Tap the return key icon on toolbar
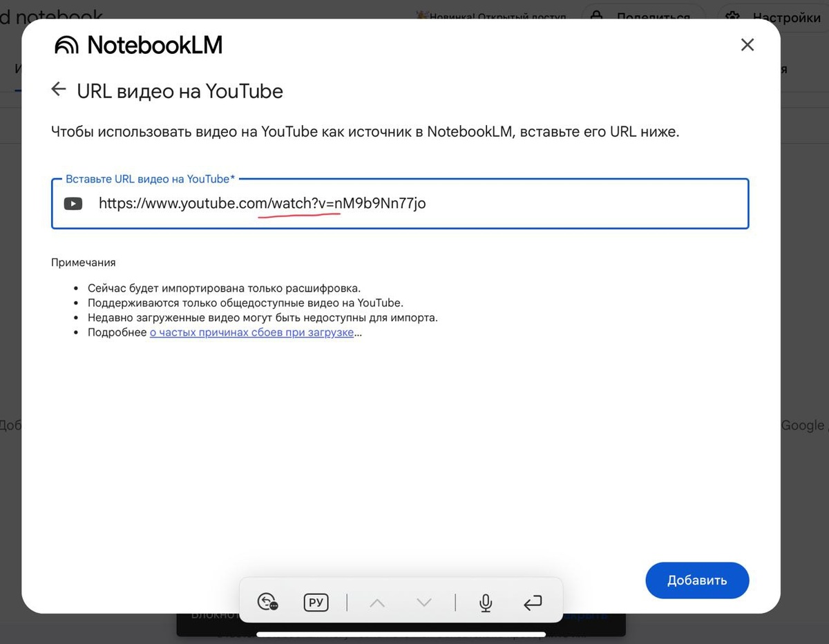This screenshot has height=644, width=829. [532, 603]
